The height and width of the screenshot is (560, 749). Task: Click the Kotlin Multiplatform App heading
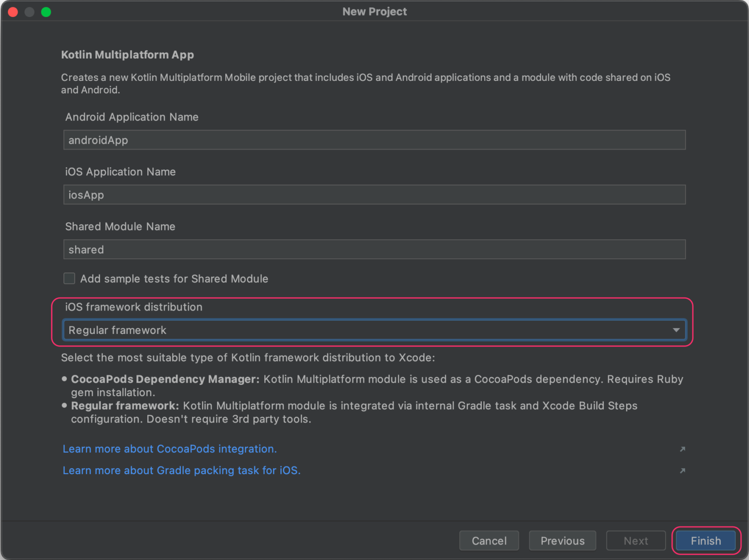click(x=127, y=55)
